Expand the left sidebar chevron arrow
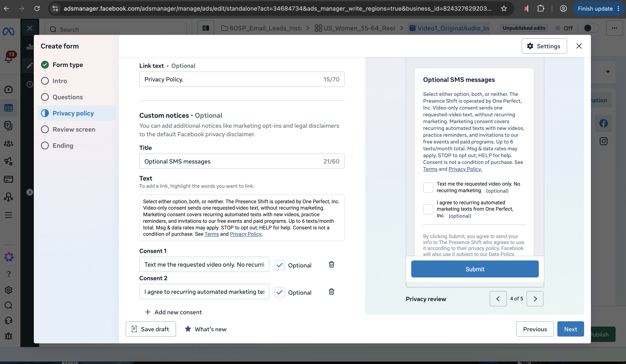This screenshot has height=364, width=626. click(x=30, y=192)
